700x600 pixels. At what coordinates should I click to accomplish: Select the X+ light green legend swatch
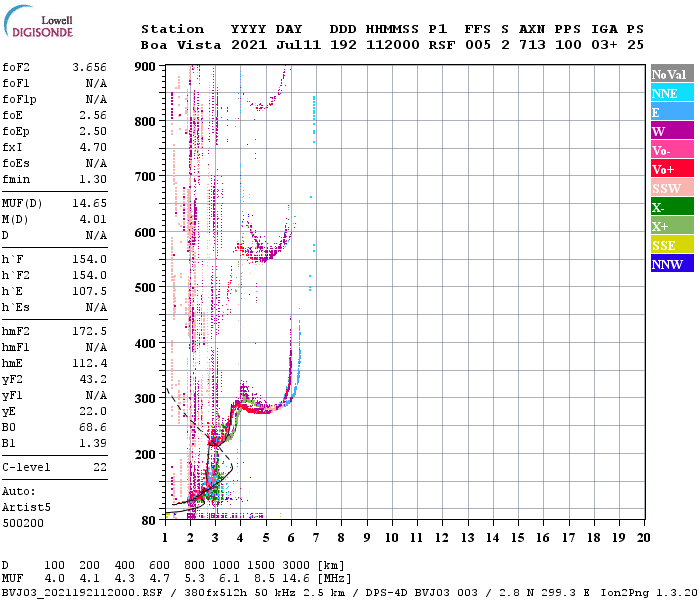tap(672, 226)
